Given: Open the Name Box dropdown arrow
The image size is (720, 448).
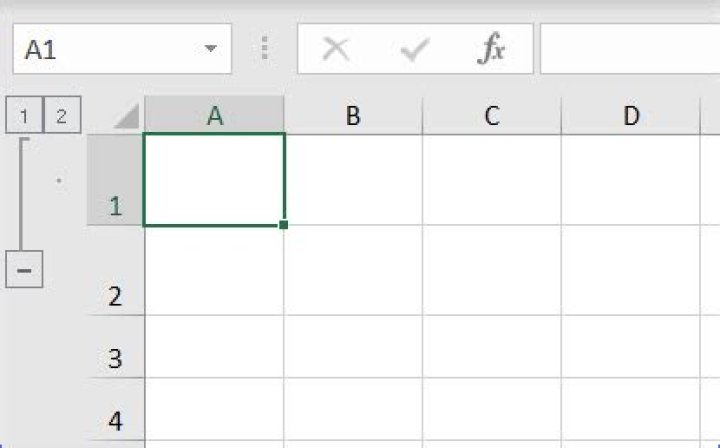Looking at the screenshot, I should [x=210, y=49].
